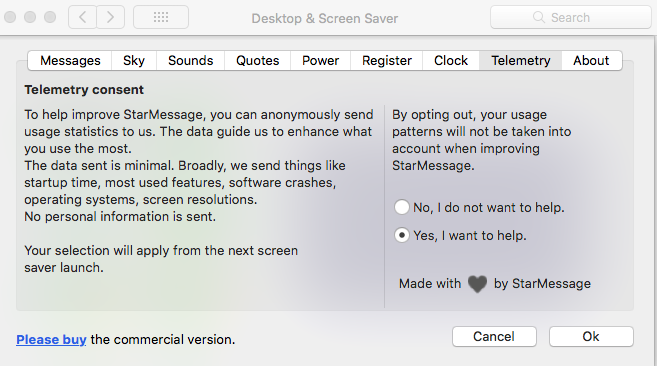The height and width of the screenshot is (366, 657).
Task: Select the Telemetry tab
Action: click(521, 61)
